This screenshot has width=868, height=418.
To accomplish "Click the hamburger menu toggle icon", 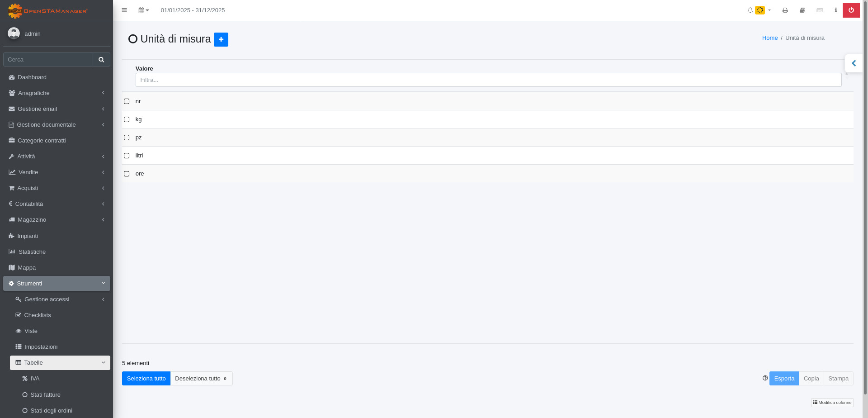I will point(124,10).
